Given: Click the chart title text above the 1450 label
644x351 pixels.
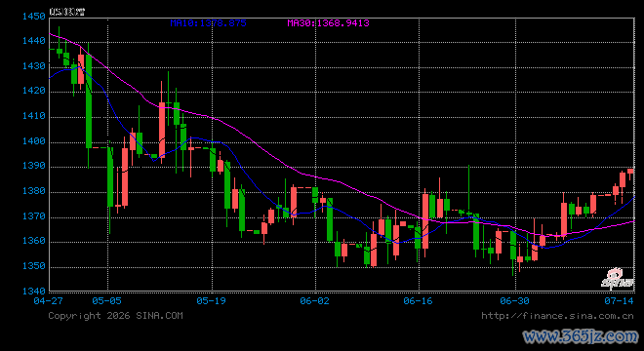Looking at the screenshot, I should [67, 12].
